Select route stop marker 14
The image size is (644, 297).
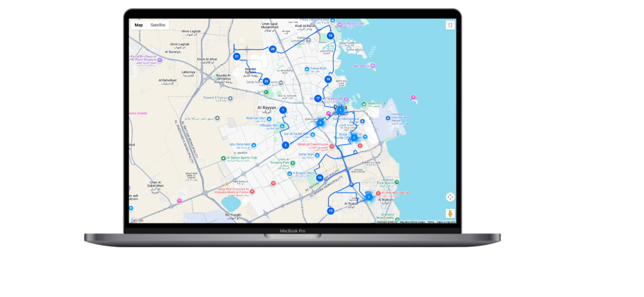(320, 178)
